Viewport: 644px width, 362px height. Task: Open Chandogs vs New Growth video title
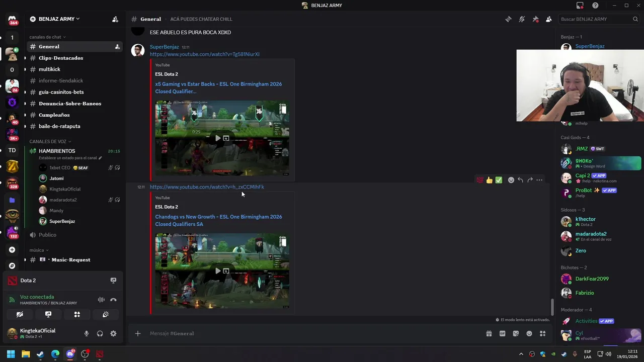click(x=218, y=220)
